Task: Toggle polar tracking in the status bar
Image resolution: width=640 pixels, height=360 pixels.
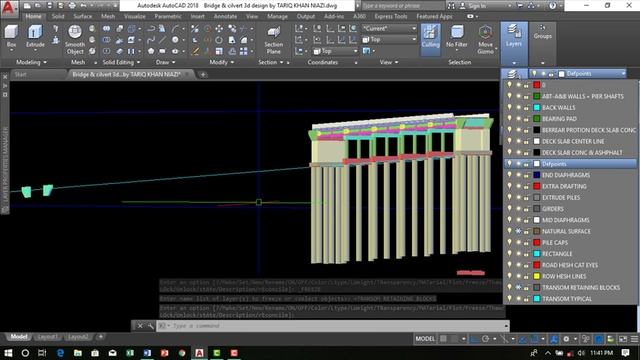Action: (x=485, y=339)
